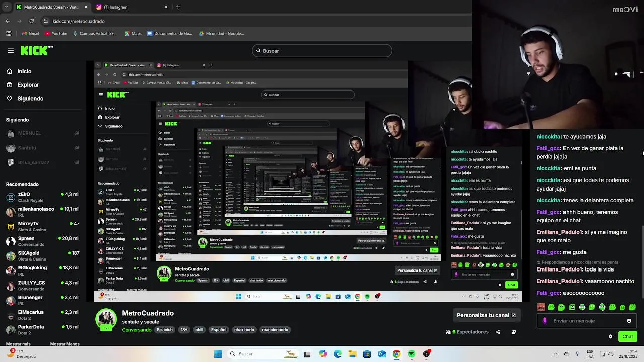This screenshot has width=644, height=362.
Task: Open followed channel Santutu
Action: coord(43,148)
